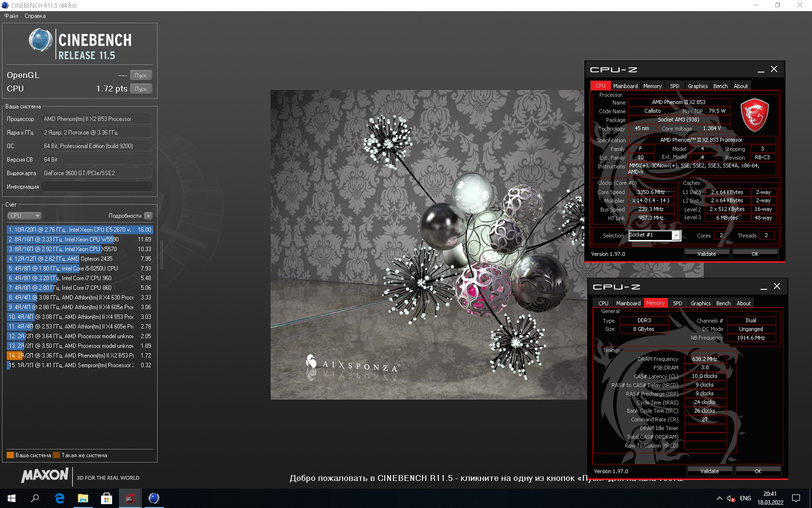This screenshot has height=508, width=812.
Task: Switch to CPU-Z app in the taskbar
Action: tap(130, 498)
